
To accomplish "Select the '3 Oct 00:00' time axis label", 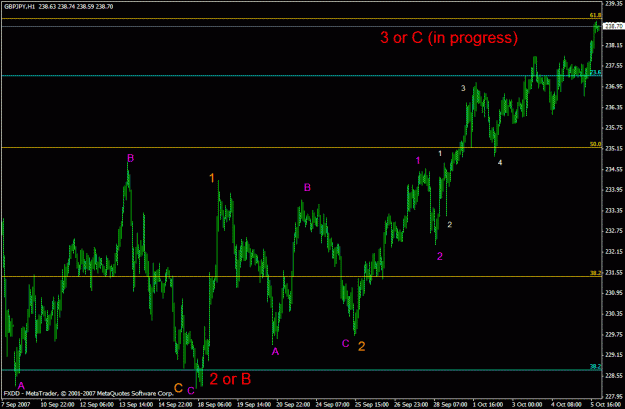I will pyautogui.click(x=527, y=405).
